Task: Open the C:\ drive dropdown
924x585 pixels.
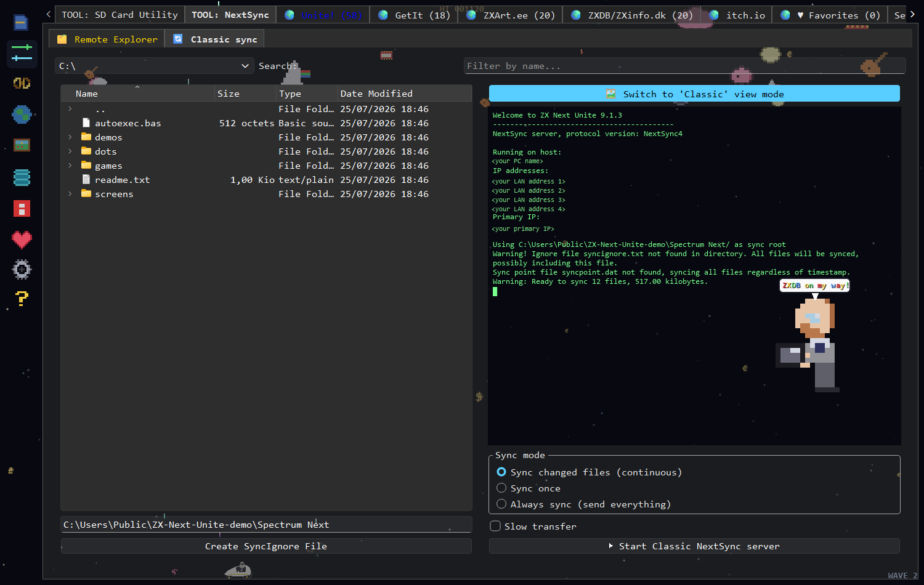Action: coord(155,66)
